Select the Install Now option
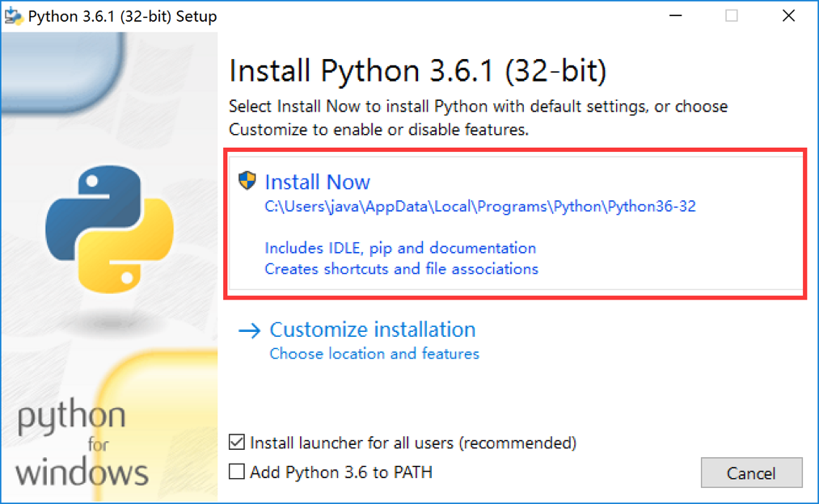 coord(317,182)
